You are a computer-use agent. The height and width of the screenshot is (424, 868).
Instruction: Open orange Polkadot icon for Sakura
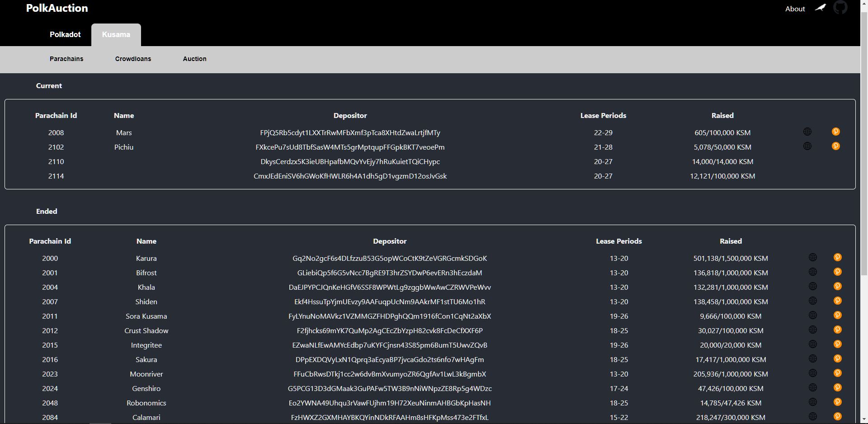[x=838, y=358]
